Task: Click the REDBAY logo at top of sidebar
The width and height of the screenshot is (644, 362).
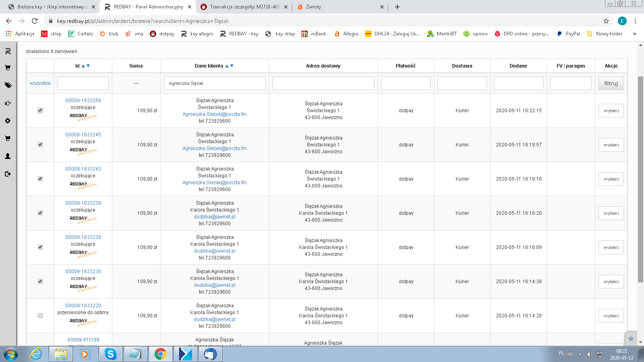Action: (8, 51)
